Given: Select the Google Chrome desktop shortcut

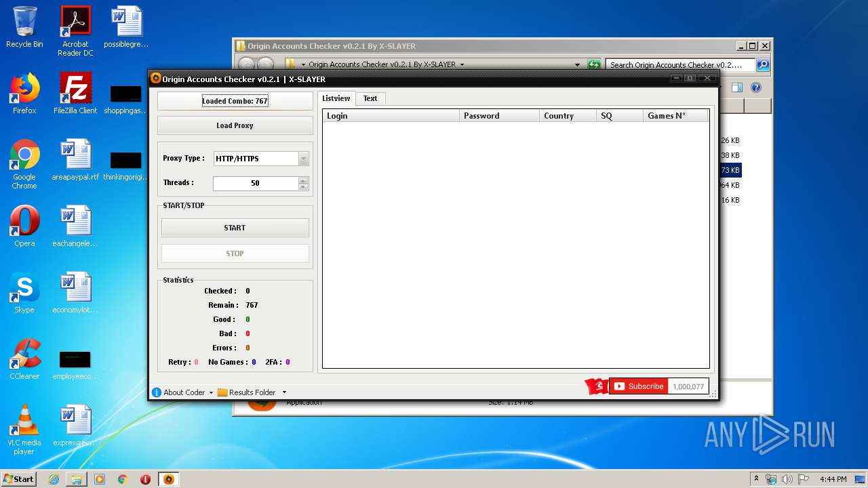Looking at the screenshot, I should (24, 165).
